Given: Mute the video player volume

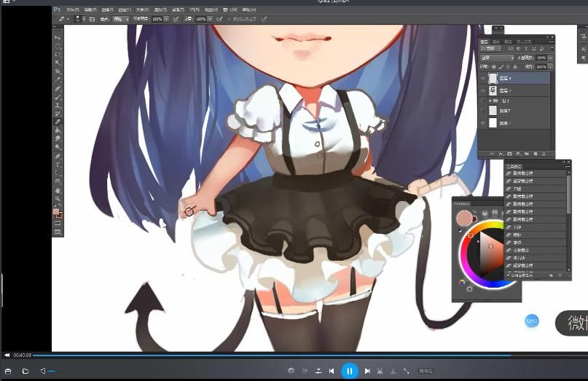Looking at the screenshot, I should [x=43, y=372].
